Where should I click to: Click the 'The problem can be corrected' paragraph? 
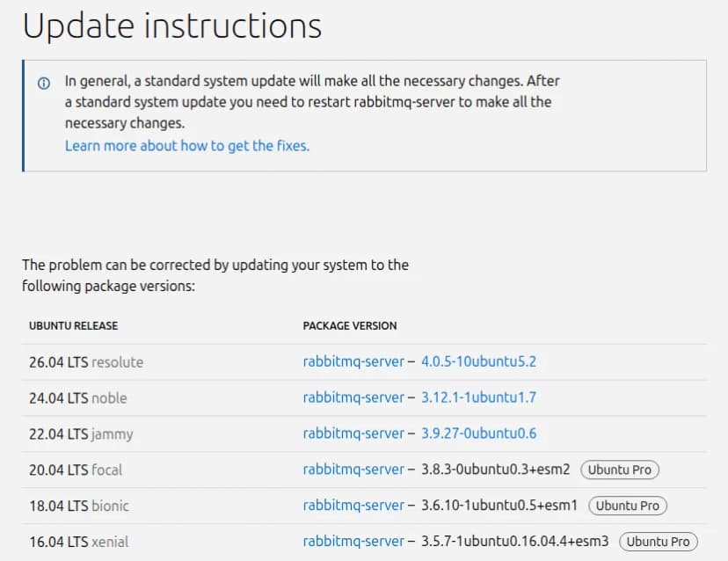point(215,275)
